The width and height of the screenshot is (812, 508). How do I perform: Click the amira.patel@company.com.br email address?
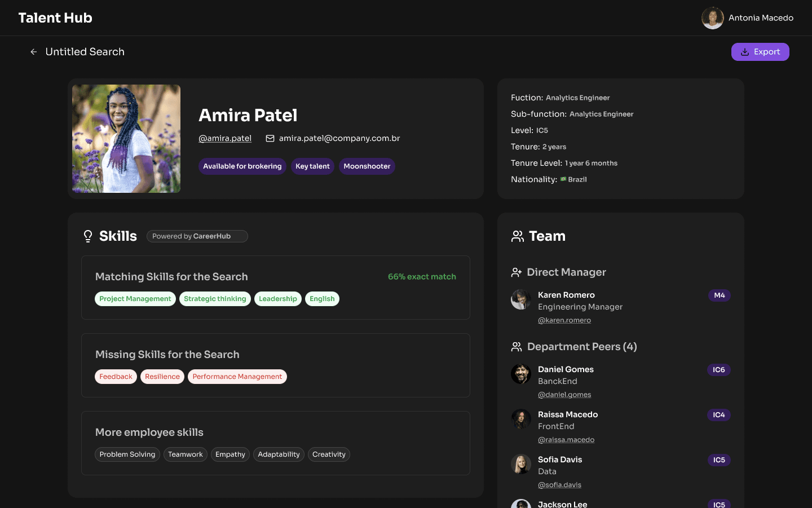[x=339, y=138]
